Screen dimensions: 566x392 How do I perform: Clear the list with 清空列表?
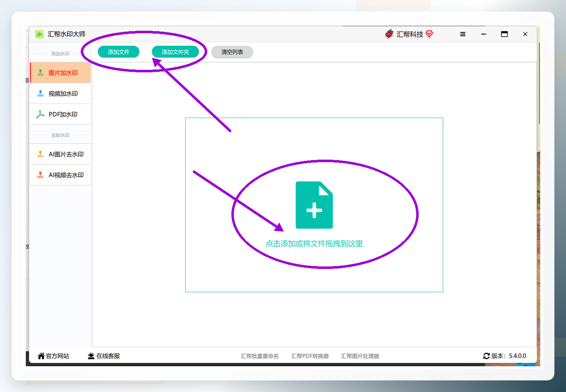(x=232, y=52)
